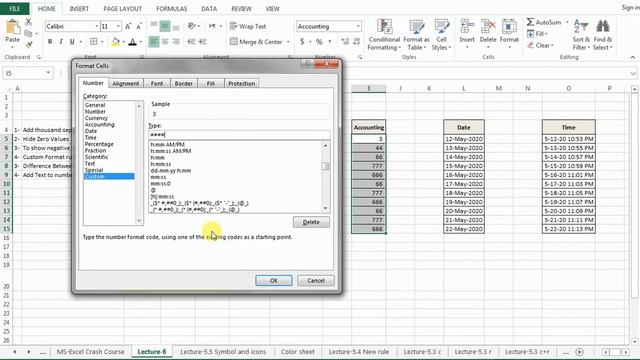Click the Type format code input field
640x360 pixels.
tap(239, 134)
